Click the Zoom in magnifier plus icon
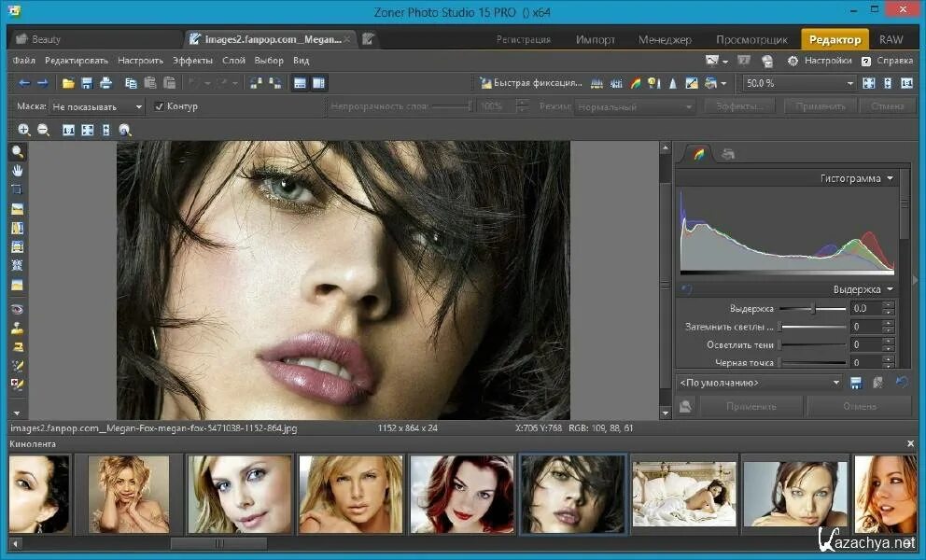 [x=23, y=130]
